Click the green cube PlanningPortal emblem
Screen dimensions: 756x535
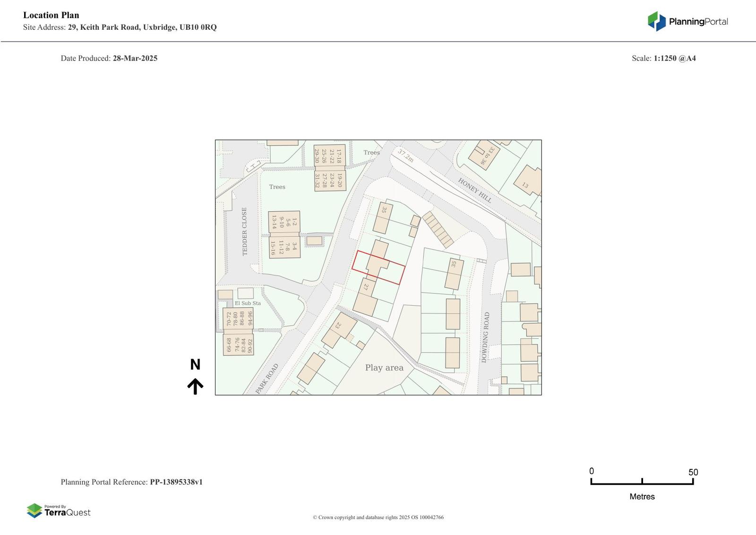pyautogui.click(x=656, y=21)
